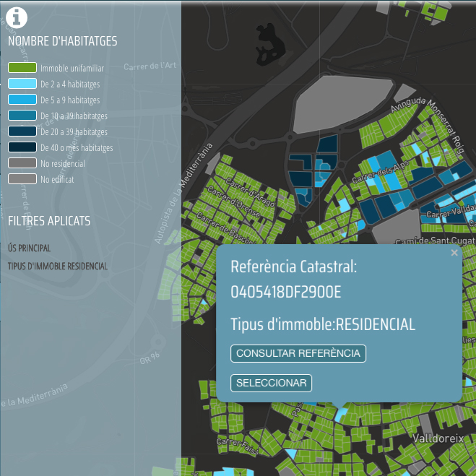Open the TIPUS D'IMMOBLE RESIDENCIAL filter
Screen dimensions: 476x476
tap(58, 267)
